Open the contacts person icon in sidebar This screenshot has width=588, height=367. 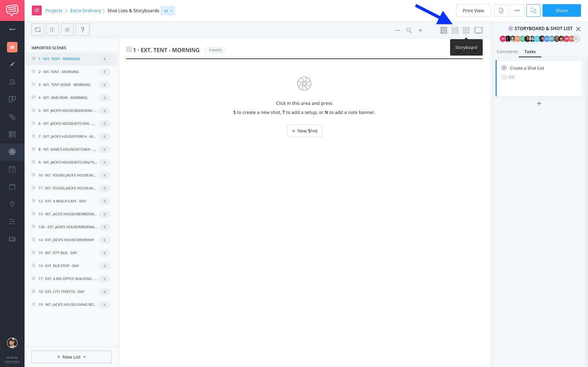12,82
